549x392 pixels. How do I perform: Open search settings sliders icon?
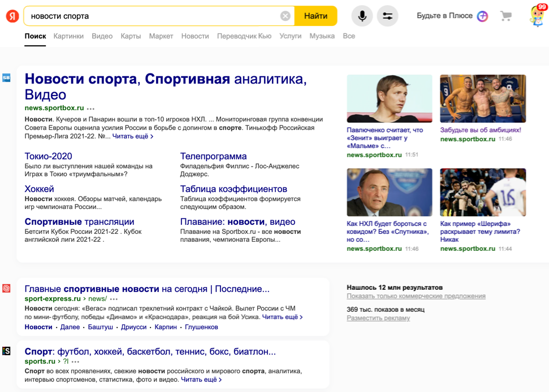point(388,16)
